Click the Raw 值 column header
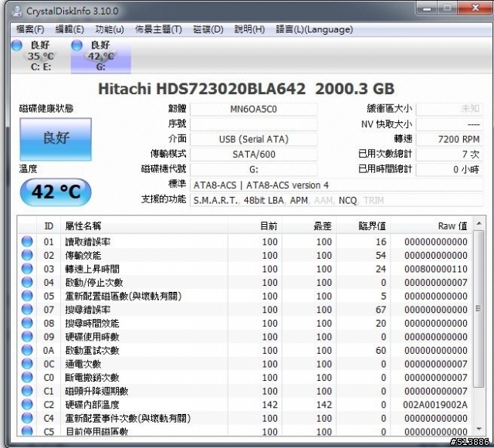Viewport: 494px width, 448px height. click(431, 226)
